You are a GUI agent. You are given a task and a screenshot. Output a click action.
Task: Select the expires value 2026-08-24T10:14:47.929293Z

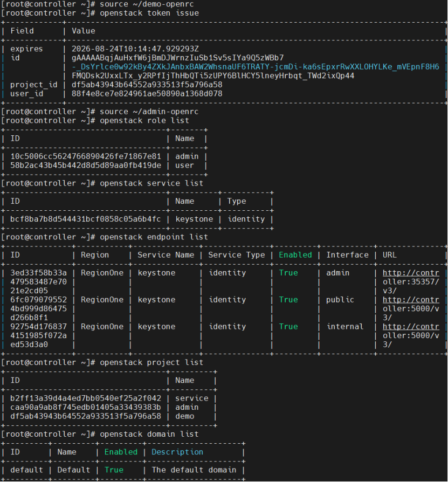(x=135, y=49)
